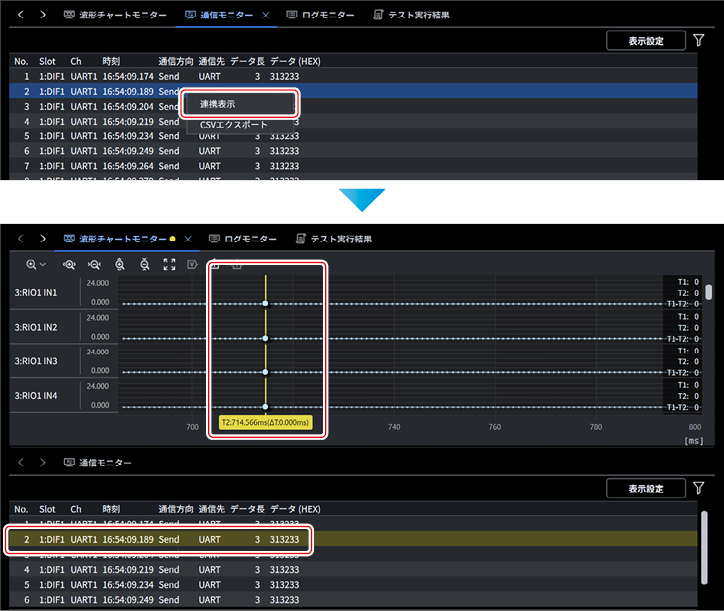Click the yellow T2 cursor time label
The width and height of the screenshot is (724, 611).
pyautogui.click(x=265, y=422)
